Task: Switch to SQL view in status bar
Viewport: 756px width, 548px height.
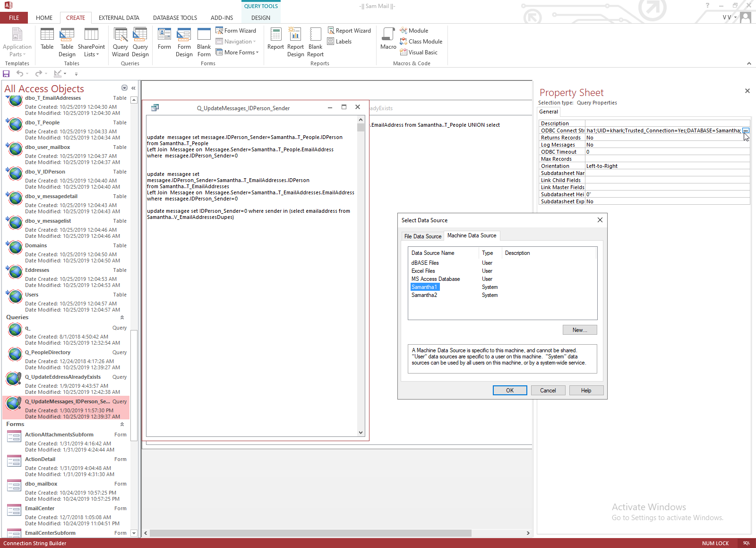Action: coord(747,543)
